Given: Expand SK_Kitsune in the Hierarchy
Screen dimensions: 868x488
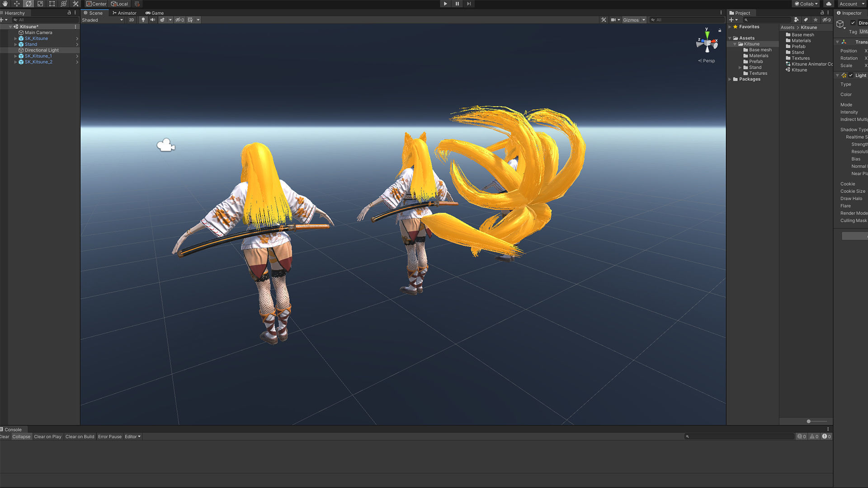Looking at the screenshot, I should (15, 38).
